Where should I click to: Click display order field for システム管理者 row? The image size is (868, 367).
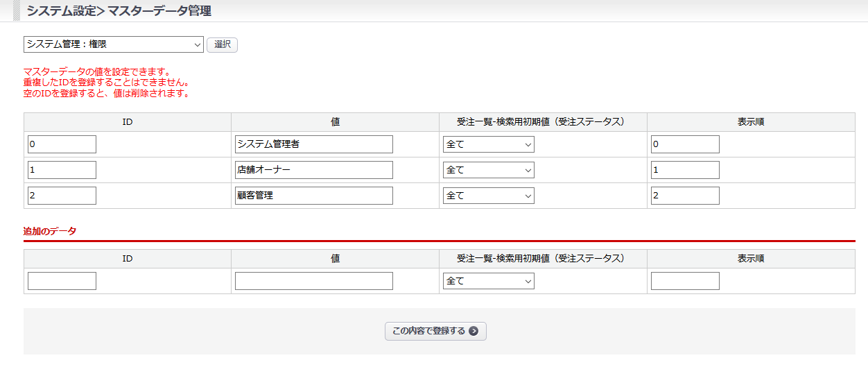(685, 144)
